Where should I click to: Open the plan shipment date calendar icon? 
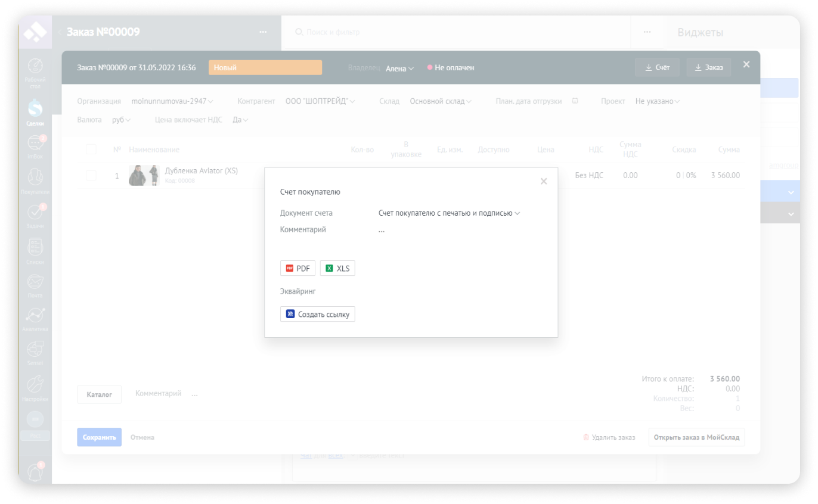(575, 101)
